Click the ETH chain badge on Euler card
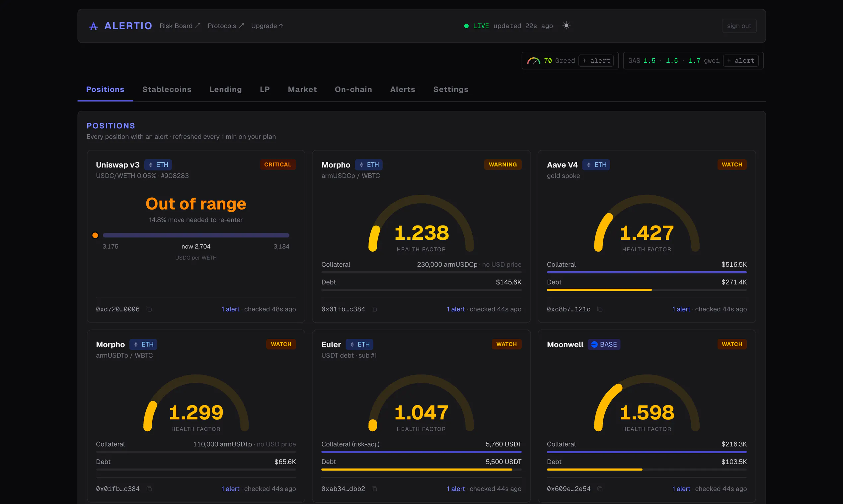Image resolution: width=843 pixels, height=504 pixels. pyautogui.click(x=360, y=345)
